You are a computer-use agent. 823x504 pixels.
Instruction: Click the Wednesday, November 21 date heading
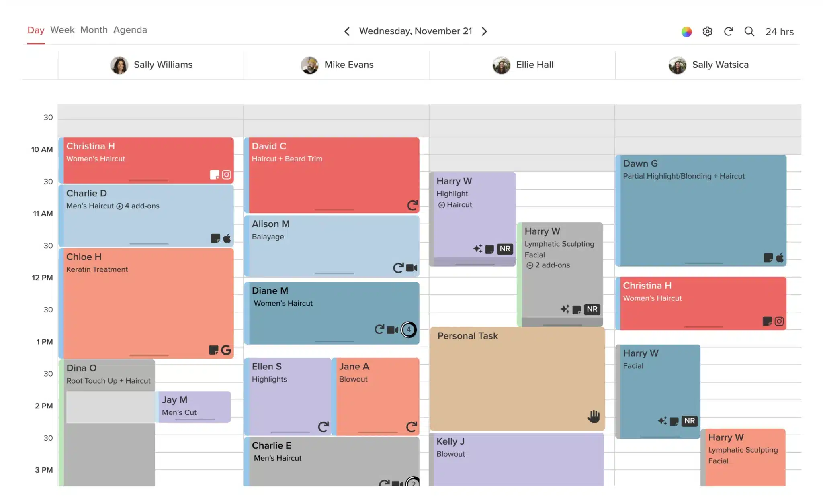pos(416,31)
